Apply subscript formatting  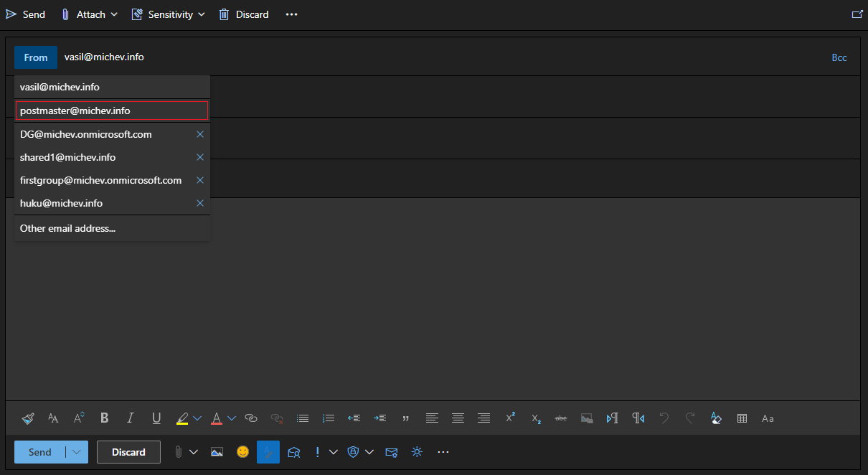pos(536,418)
